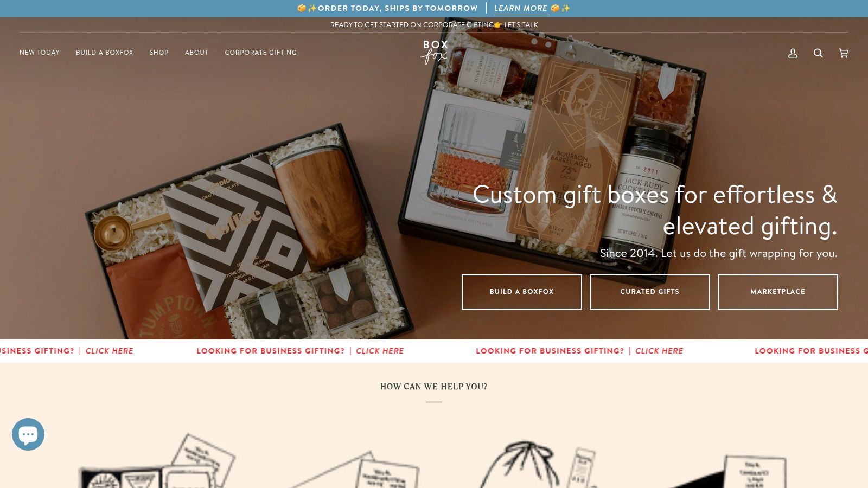Open the Shopify chat bubble widget

pyautogui.click(x=28, y=434)
